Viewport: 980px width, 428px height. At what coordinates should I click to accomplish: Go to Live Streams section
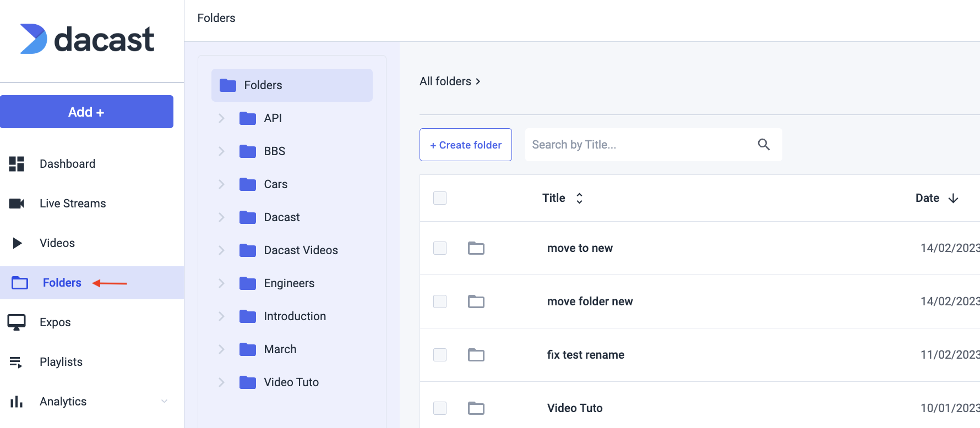point(73,204)
